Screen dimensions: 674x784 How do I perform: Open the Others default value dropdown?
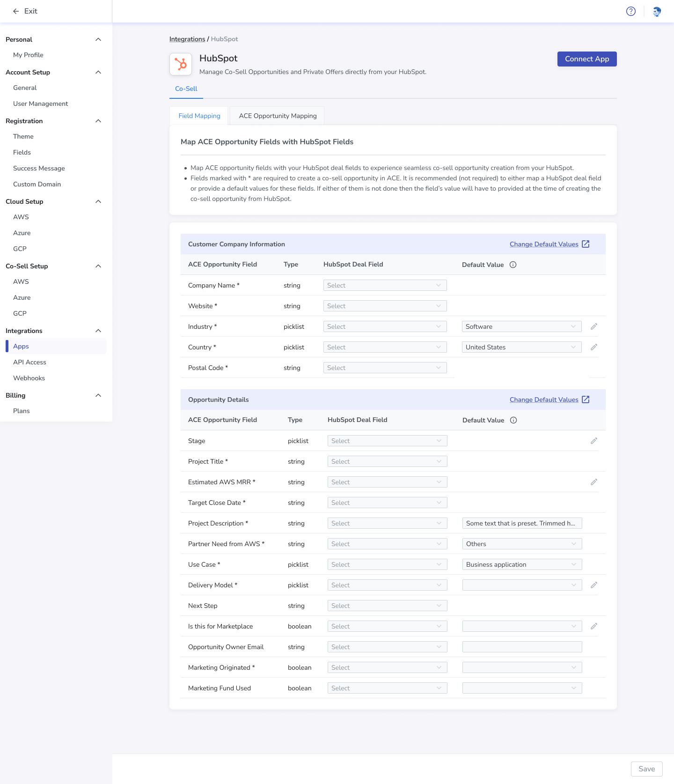[x=522, y=544]
